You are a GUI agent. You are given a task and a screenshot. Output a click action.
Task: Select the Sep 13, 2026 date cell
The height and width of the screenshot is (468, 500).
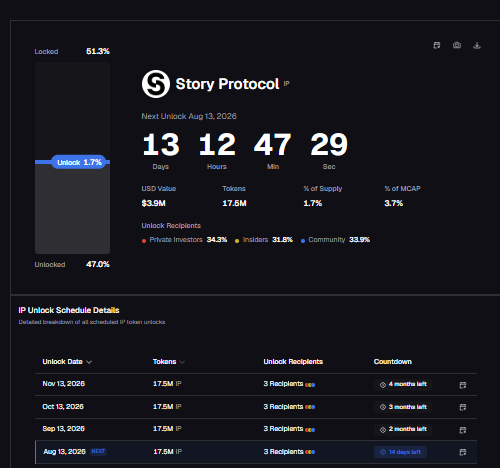tap(63, 429)
